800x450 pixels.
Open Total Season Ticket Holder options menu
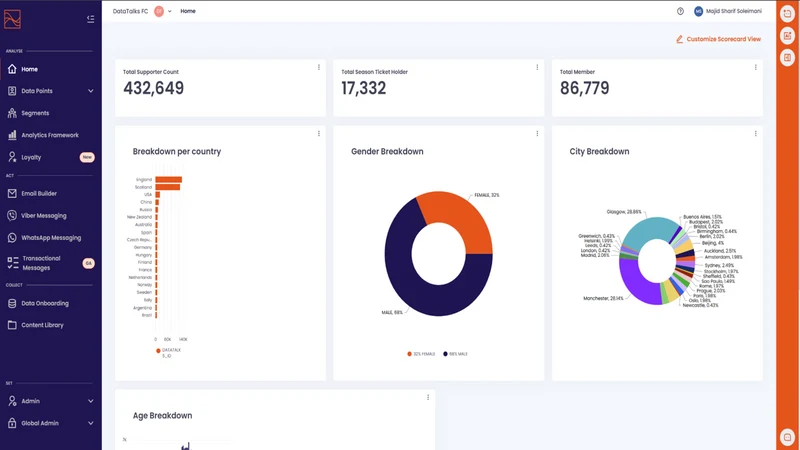click(x=537, y=67)
